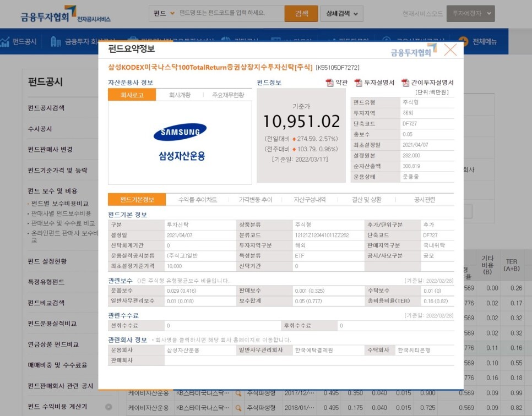Open 펀드비교검색 in the sidebar
The height and width of the screenshot is (416, 532).
point(46,303)
